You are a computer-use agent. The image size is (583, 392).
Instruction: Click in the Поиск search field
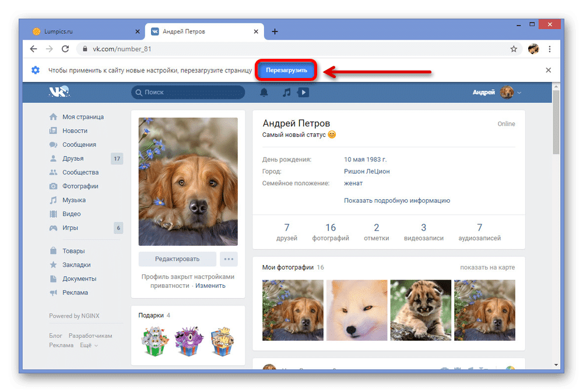[192, 93]
